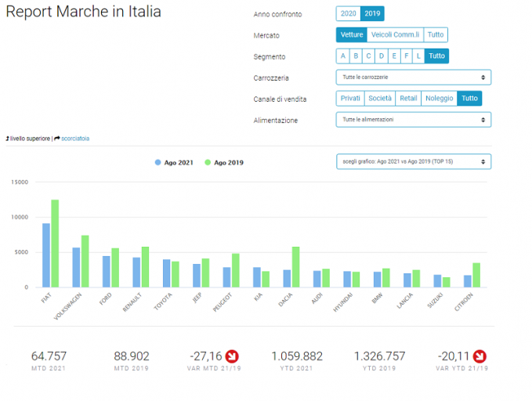Click the LANCIA axis label

coord(405,301)
